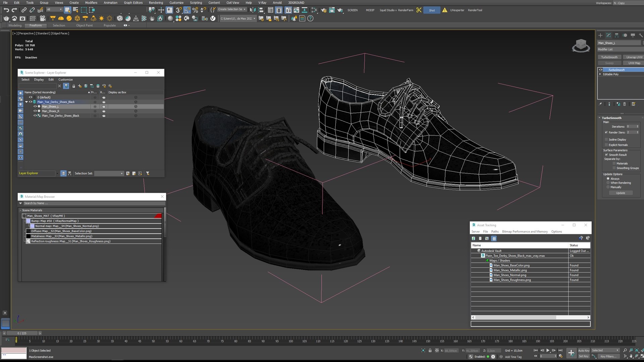Switch to the Modeling ribbon tab
Image resolution: width=644 pixels, height=362 pixels.
tap(15, 25)
